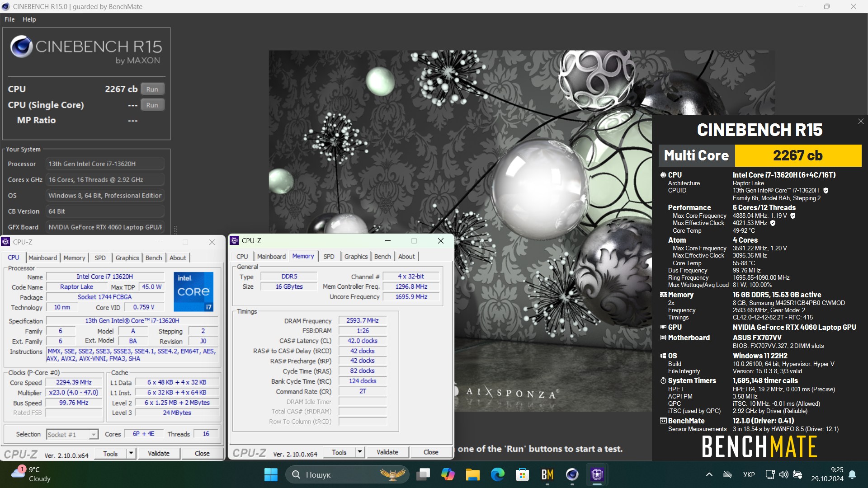
Task: Open SPD tab in right CPU-Z window
Action: click(329, 256)
